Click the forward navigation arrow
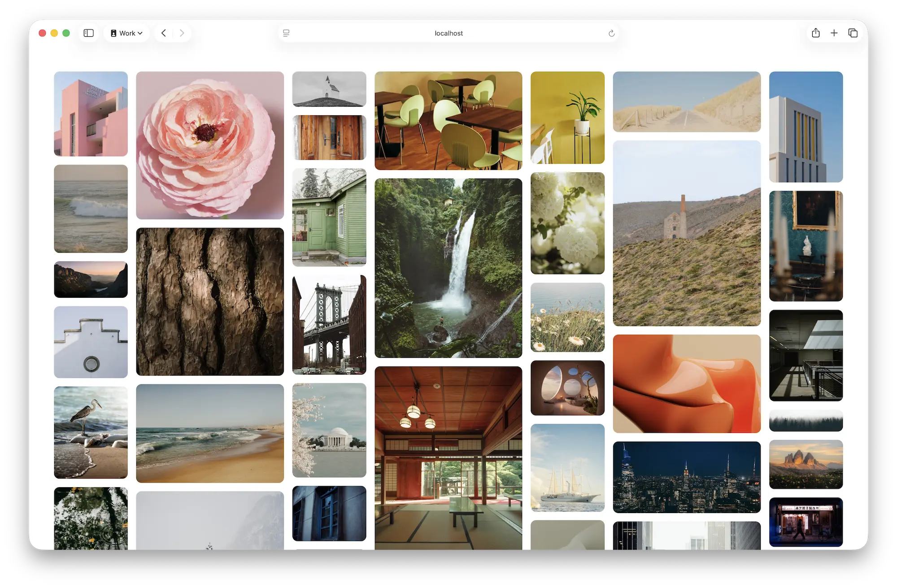This screenshot has height=588, width=897. coord(182,33)
